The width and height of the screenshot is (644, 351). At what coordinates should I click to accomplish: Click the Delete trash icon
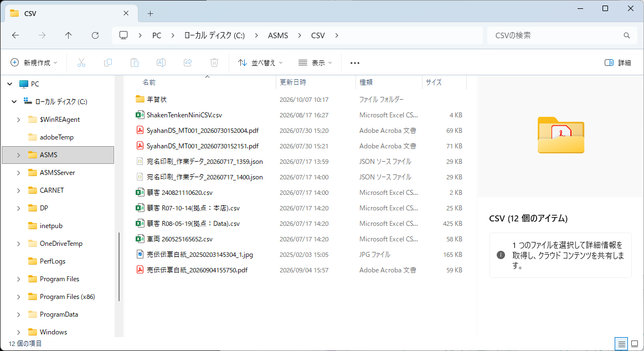click(x=214, y=63)
